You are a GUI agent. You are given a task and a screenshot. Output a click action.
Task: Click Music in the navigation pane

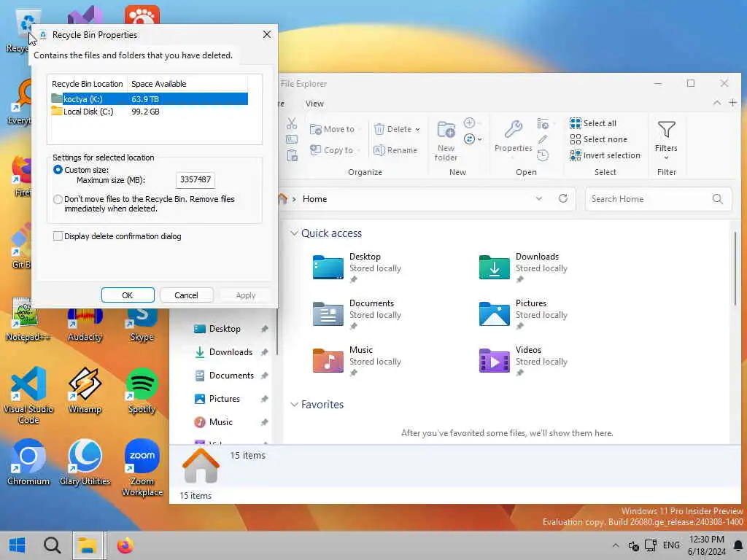(220, 422)
